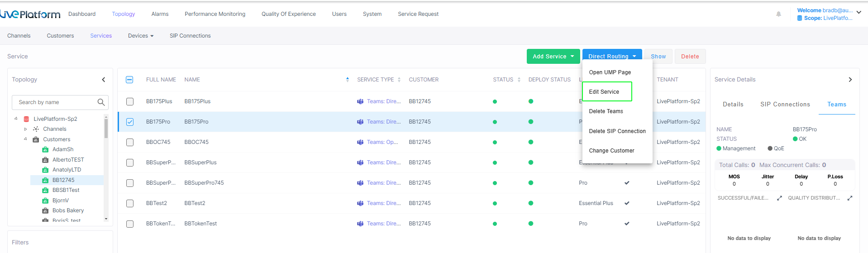The height and width of the screenshot is (253, 868).
Task: Click the checkmark in BBTest2 row
Action: pos(627,203)
